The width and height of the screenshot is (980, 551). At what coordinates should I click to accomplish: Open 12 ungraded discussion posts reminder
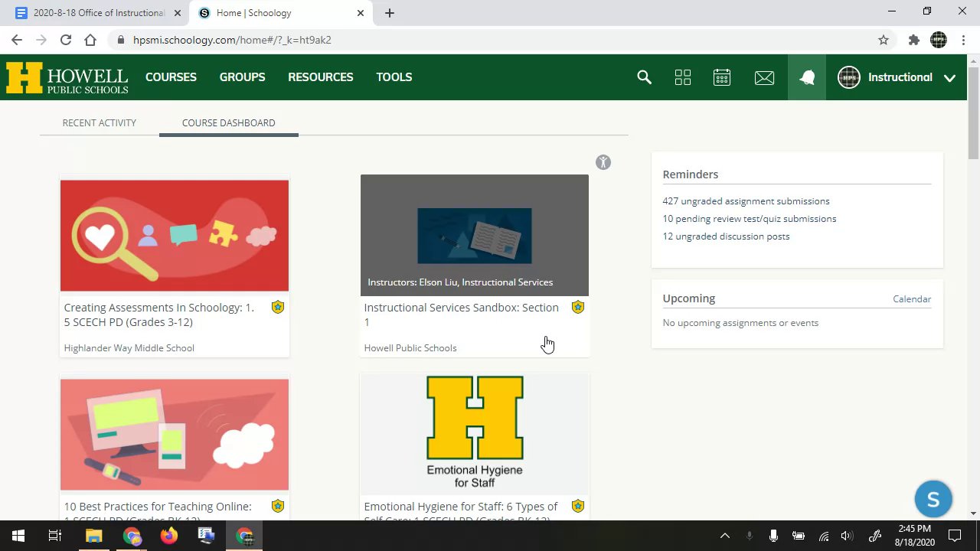tap(726, 236)
